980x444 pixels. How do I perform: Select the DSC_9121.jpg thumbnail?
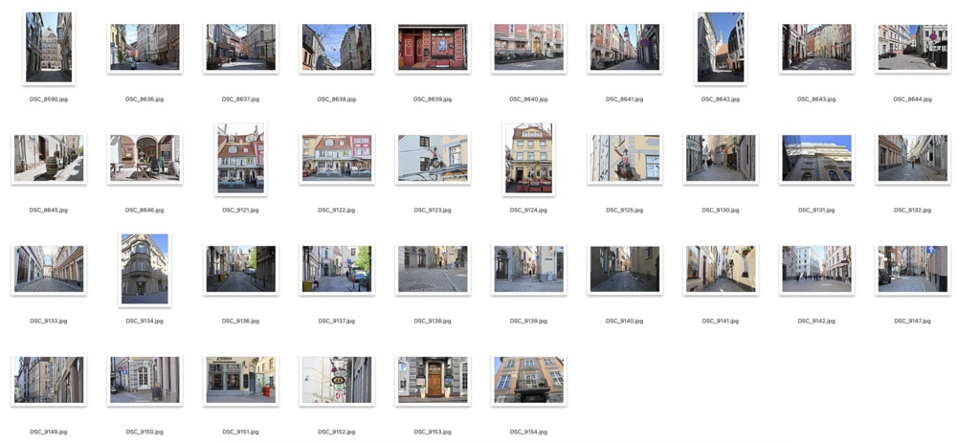[x=240, y=158]
